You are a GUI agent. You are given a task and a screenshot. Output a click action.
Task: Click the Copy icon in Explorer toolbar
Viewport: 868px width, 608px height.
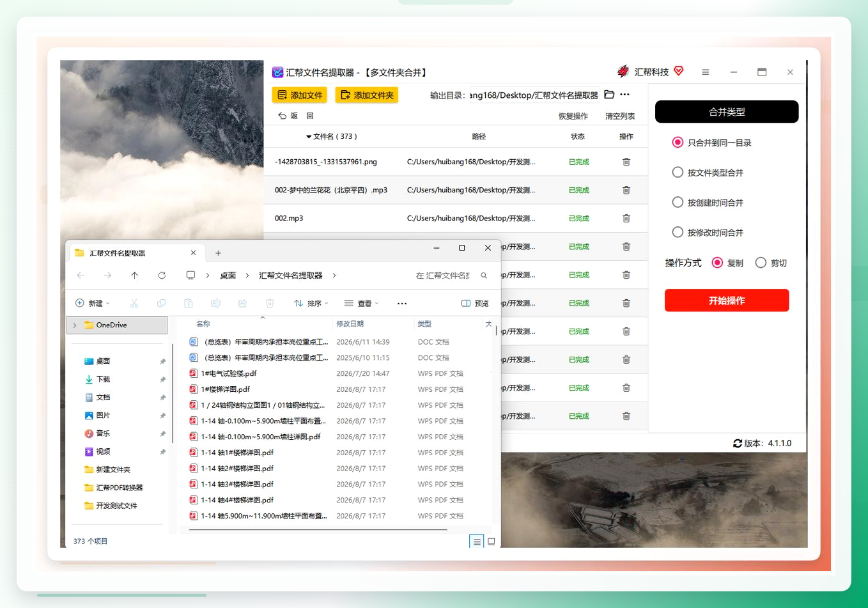tap(161, 303)
